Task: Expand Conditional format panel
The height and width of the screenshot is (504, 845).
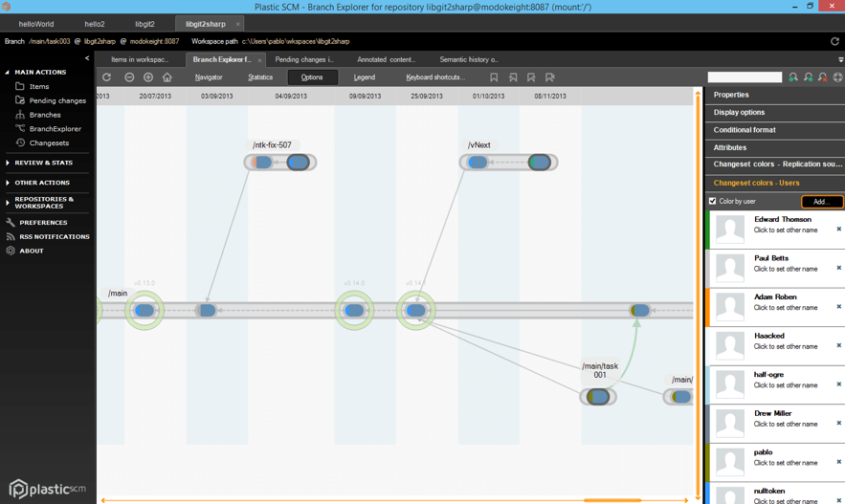Action: (775, 130)
